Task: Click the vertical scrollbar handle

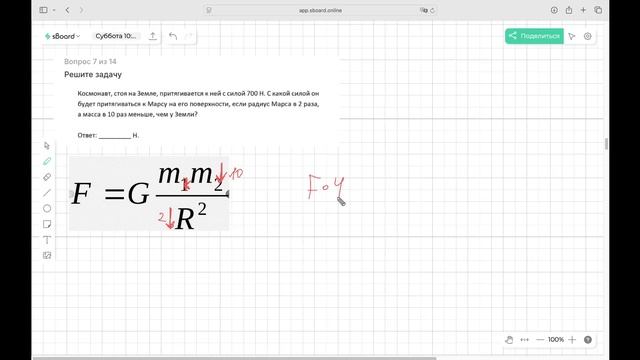Action: (606, 144)
